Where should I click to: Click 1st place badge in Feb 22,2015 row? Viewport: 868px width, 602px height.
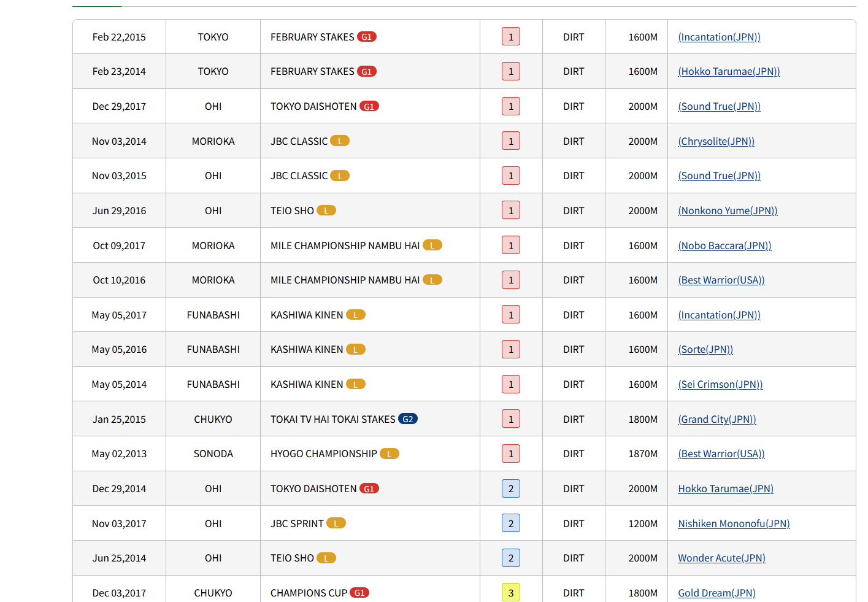pyautogui.click(x=511, y=37)
